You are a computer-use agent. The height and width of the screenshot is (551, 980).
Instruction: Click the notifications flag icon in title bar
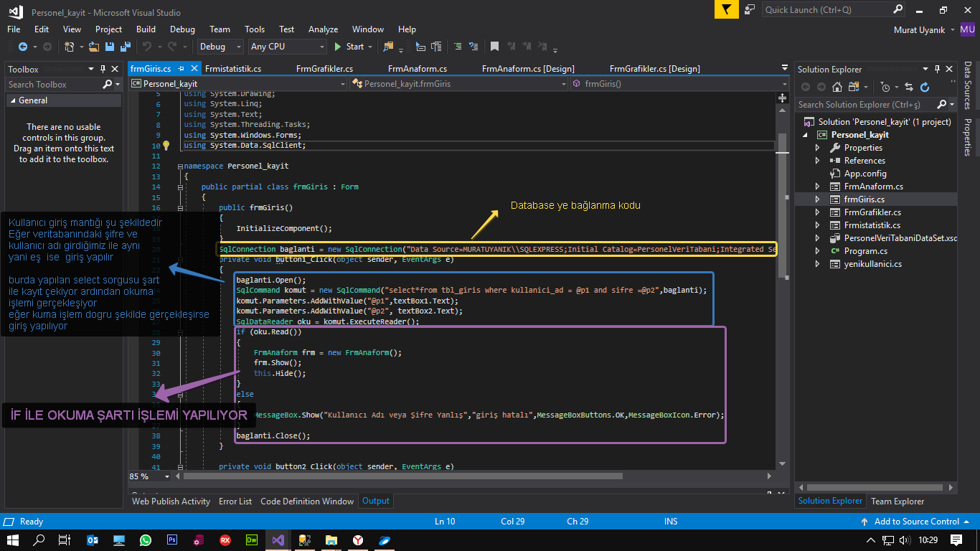point(727,9)
